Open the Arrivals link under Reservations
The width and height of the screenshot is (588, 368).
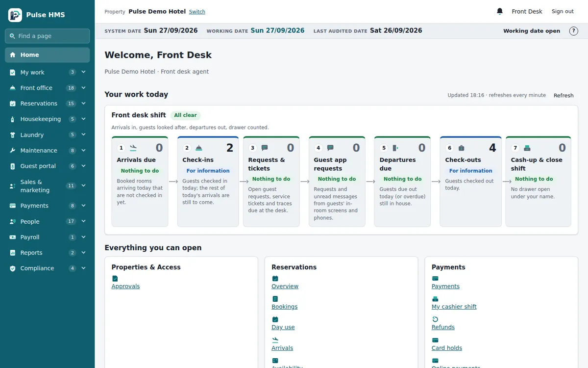(x=282, y=348)
